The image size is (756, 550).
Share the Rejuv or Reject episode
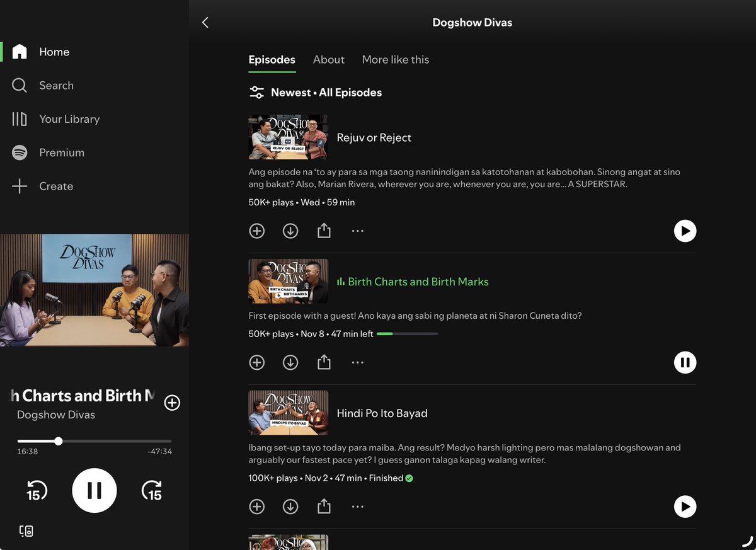click(324, 231)
